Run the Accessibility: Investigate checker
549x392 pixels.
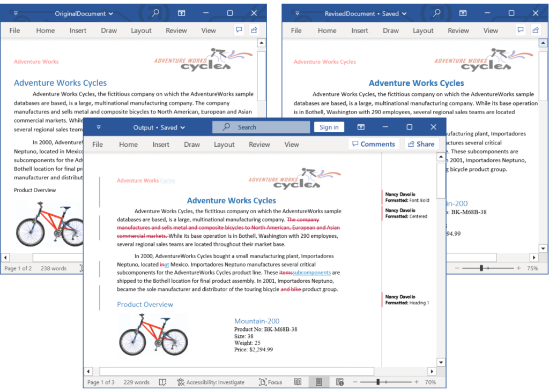212,382
